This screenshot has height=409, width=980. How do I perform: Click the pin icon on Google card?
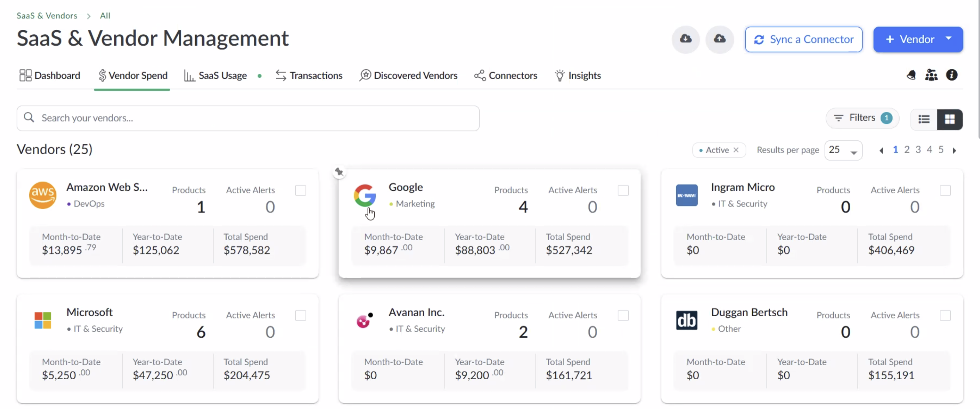tap(339, 172)
